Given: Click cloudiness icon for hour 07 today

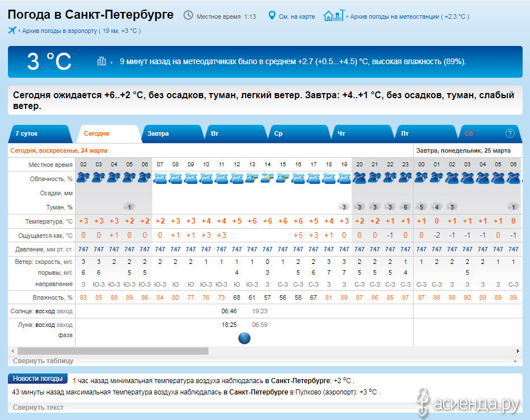Looking at the screenshot, I should point(160,178).
